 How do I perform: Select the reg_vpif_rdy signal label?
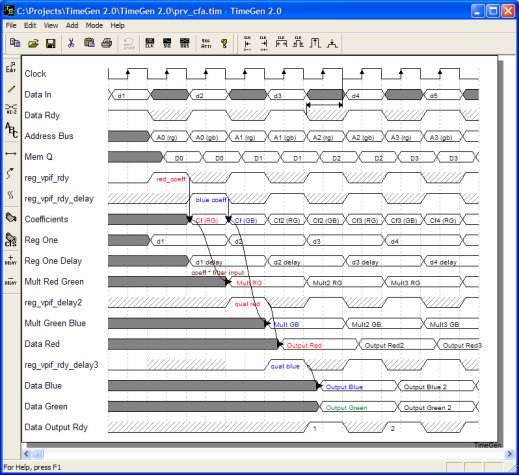click(47, 178)
